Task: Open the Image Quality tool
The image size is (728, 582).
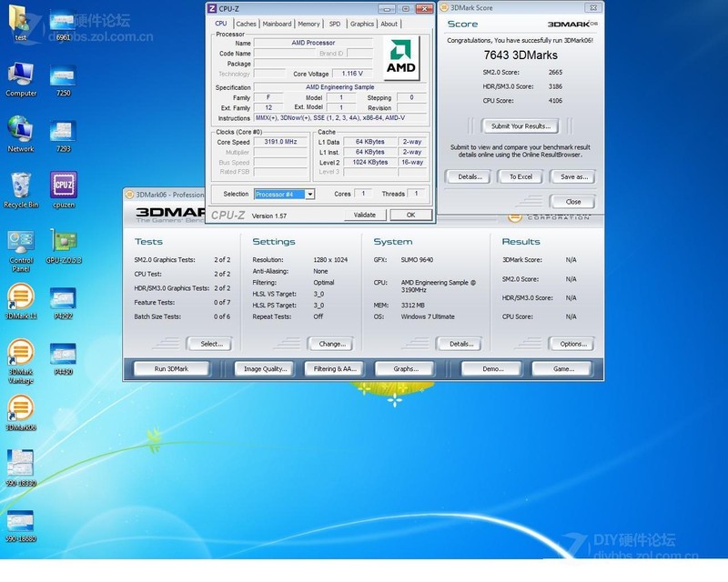Action: point(266,369)
